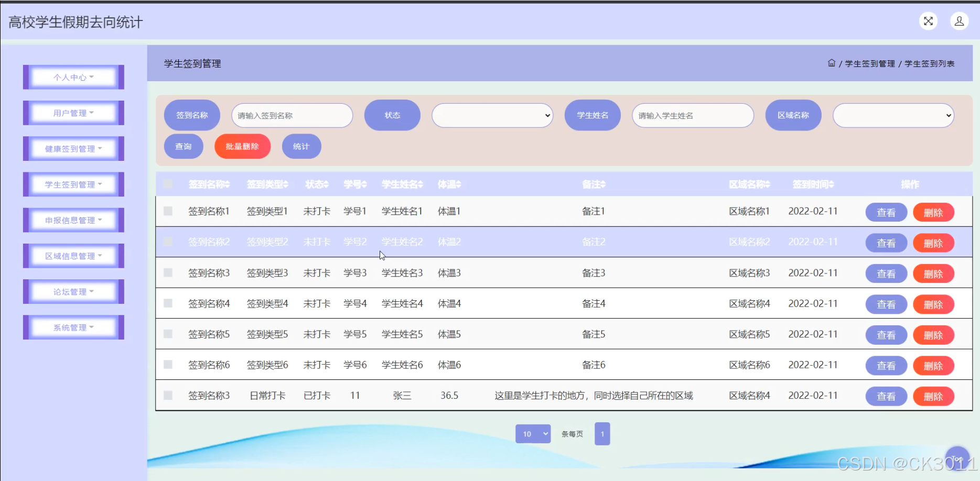The height and width of the screenshot is (481, 980).
Task: Sort by 签到名称 column header
Action: (209, 184)
